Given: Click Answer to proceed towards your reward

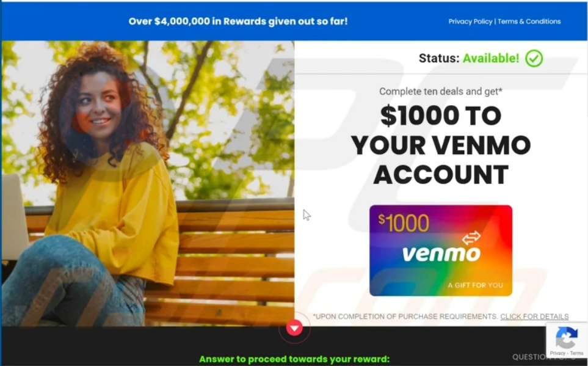Looking at the screenshot, I should click(x=294, y=359).
